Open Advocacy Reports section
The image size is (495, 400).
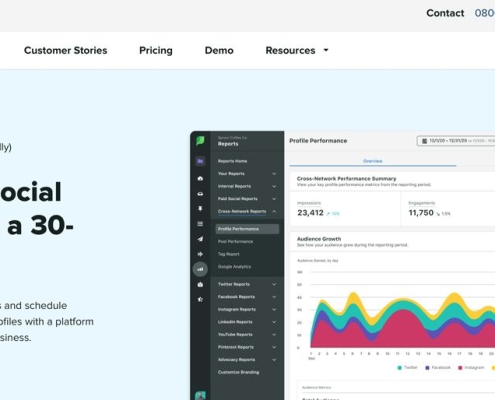point(236,360)
